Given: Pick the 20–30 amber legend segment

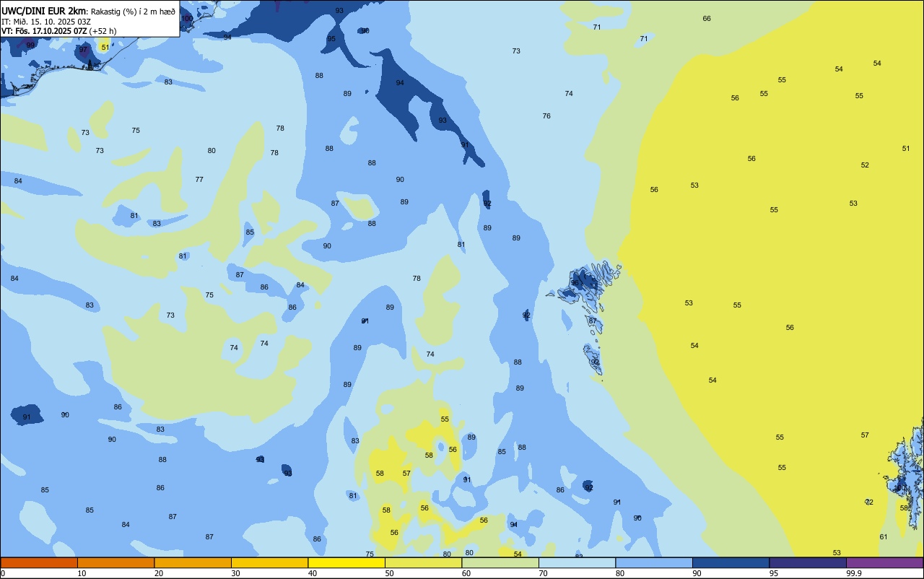Looking at the screenshot, I should (193, 562).
